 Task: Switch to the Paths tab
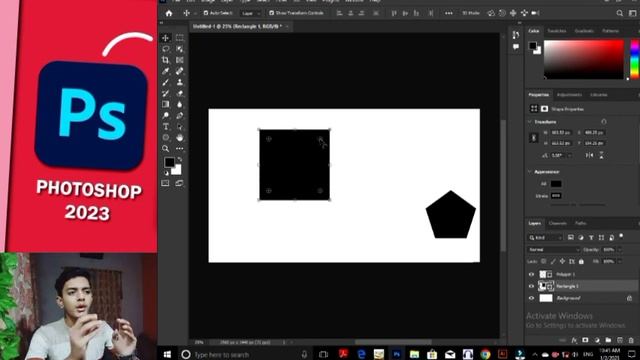point(580,223)
